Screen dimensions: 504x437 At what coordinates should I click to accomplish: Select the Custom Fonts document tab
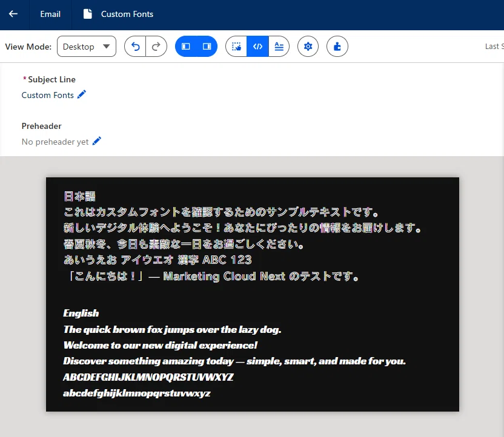click(x=118, y=14)
